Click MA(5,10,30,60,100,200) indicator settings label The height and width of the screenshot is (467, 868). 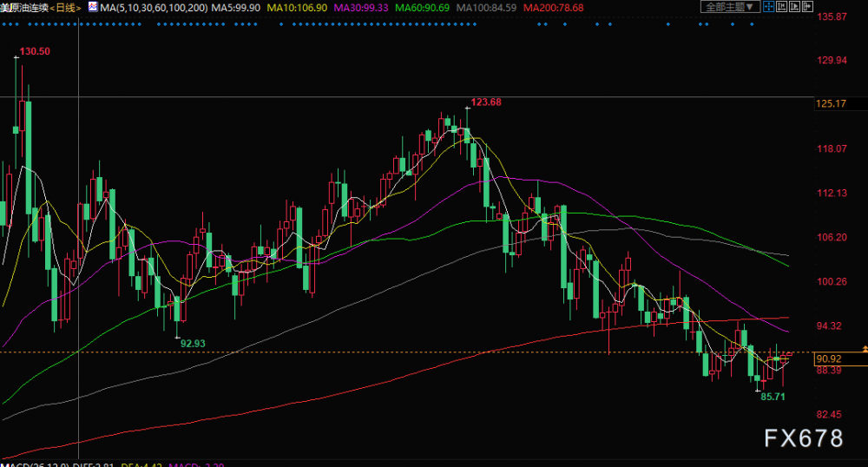(x=154, y=8)
